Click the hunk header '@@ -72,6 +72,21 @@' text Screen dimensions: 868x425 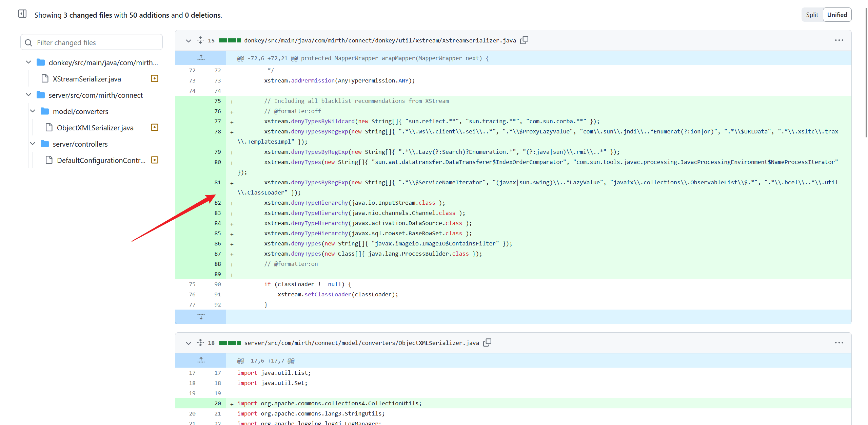coord(267,58)
